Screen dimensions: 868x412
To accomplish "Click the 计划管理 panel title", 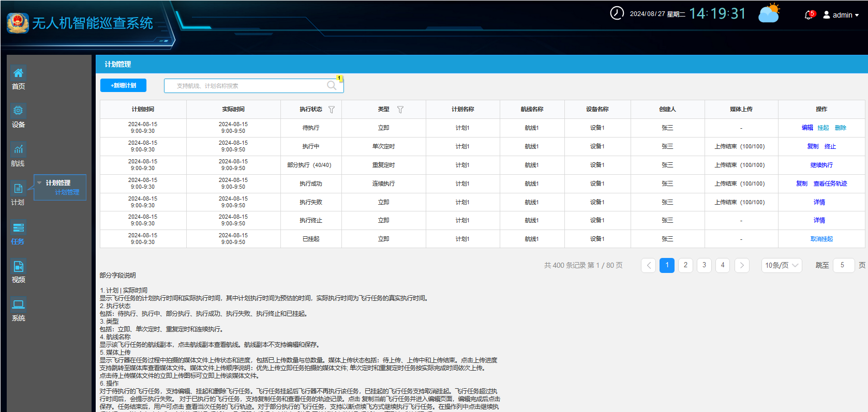I will tap(118, 64).
